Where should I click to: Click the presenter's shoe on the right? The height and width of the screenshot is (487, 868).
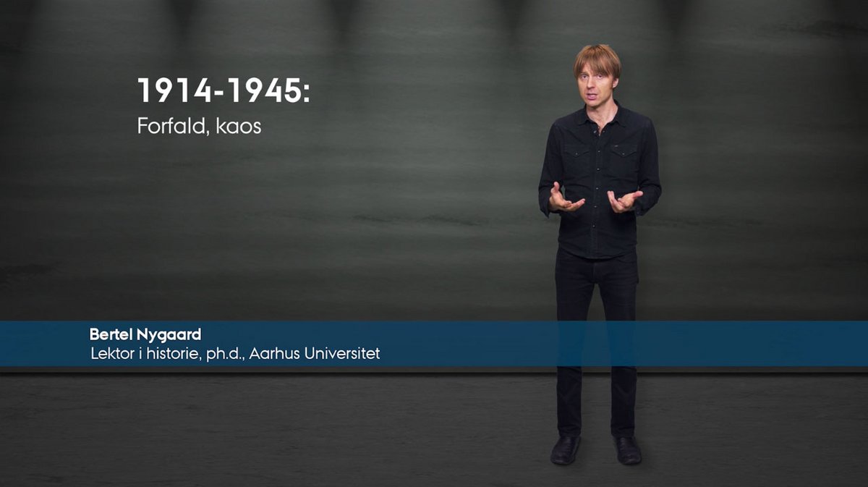[x=628, y=449]
